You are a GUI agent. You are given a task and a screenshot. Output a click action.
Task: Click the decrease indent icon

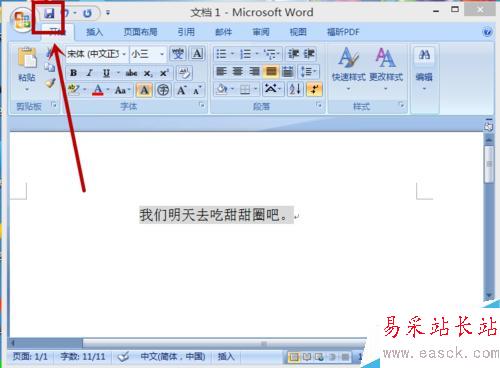point(293,53)
